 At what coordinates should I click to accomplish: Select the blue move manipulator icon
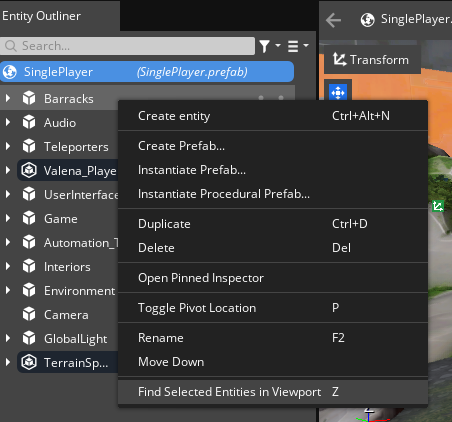(x=338, y=93)
